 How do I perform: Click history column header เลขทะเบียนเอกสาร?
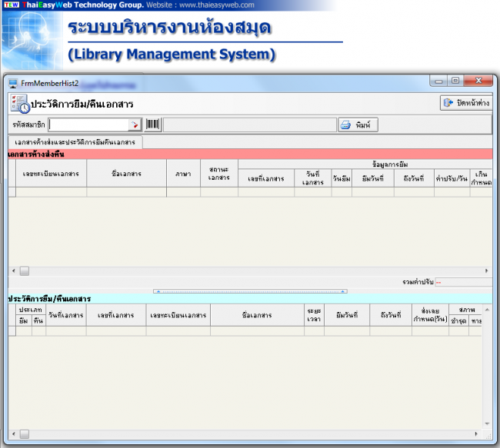178,315
